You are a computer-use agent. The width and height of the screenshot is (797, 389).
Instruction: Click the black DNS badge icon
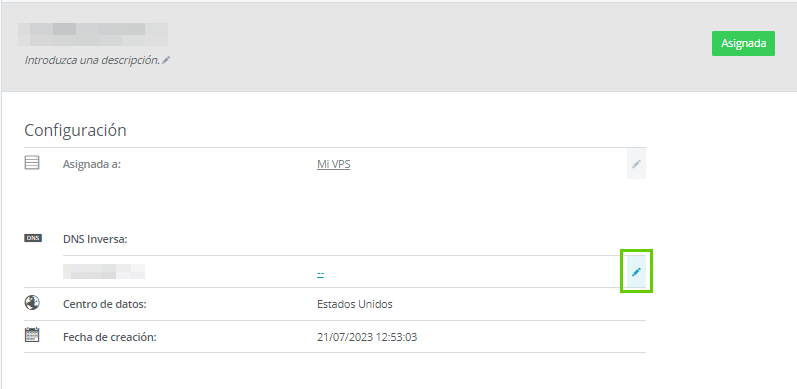pos(33,238)
